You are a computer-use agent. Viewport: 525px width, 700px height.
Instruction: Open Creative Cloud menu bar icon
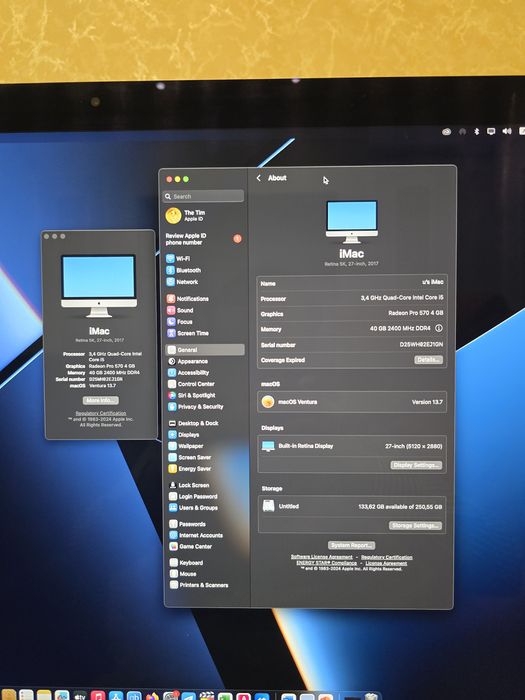446,131
